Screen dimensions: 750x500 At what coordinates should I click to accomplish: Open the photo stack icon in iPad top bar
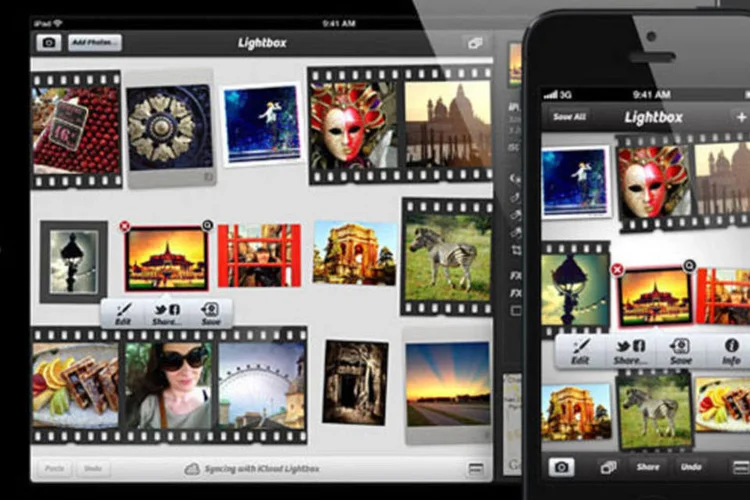pyautogui.click(x=475, y=43)
